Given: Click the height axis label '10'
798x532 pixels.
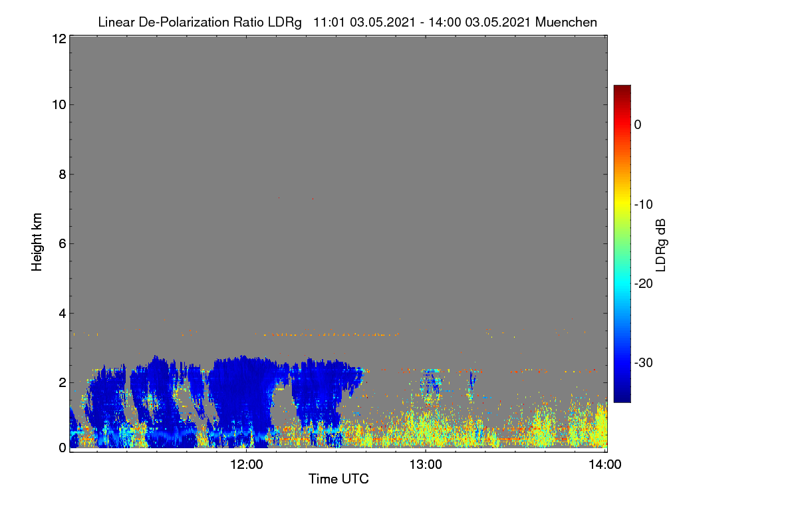Looking at the screenshot, I should pos(59,104).
